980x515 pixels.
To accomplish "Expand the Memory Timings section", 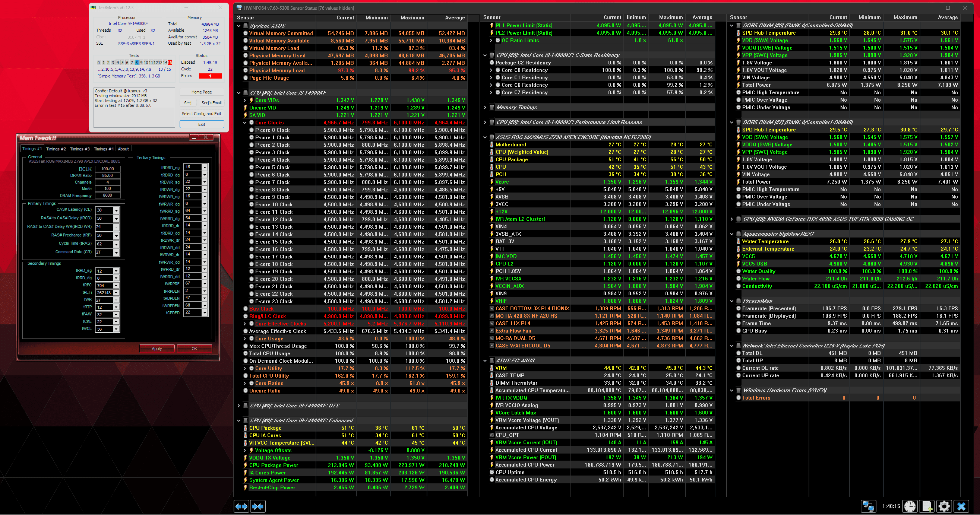I will coord(485,108).
